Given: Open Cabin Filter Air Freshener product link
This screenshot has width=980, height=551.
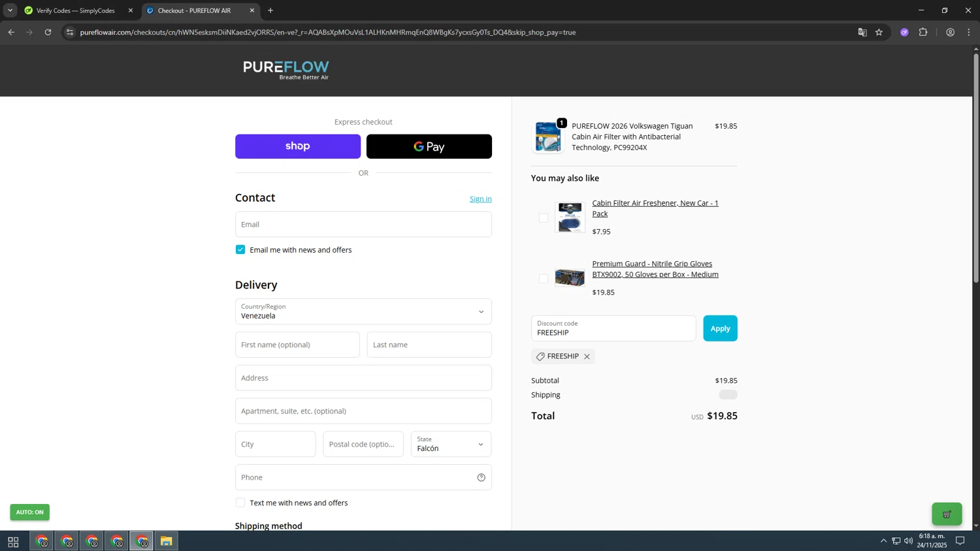Looking at the screenshot, I should tap(655, 208).
